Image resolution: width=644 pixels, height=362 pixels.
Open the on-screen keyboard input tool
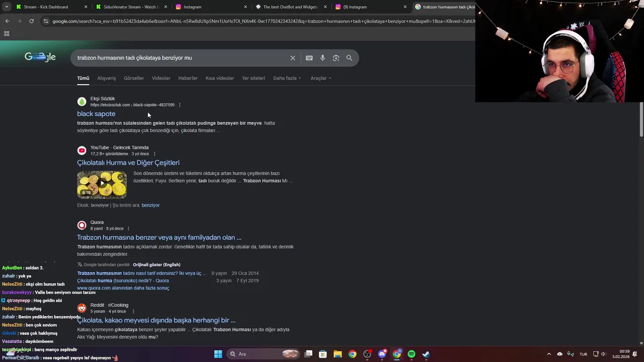coord(309,58)
